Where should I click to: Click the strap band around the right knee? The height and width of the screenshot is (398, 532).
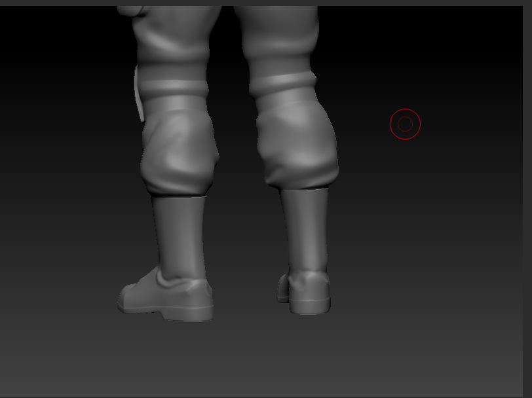tap(283, 82)
